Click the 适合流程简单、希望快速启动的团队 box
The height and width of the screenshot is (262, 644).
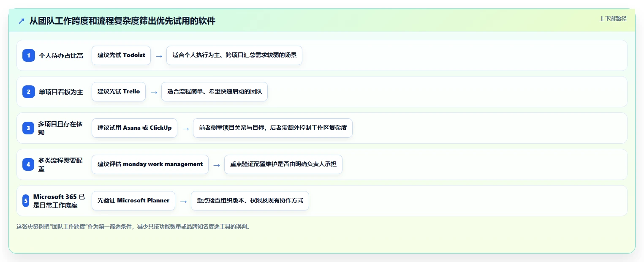click(x=215, y=92)
